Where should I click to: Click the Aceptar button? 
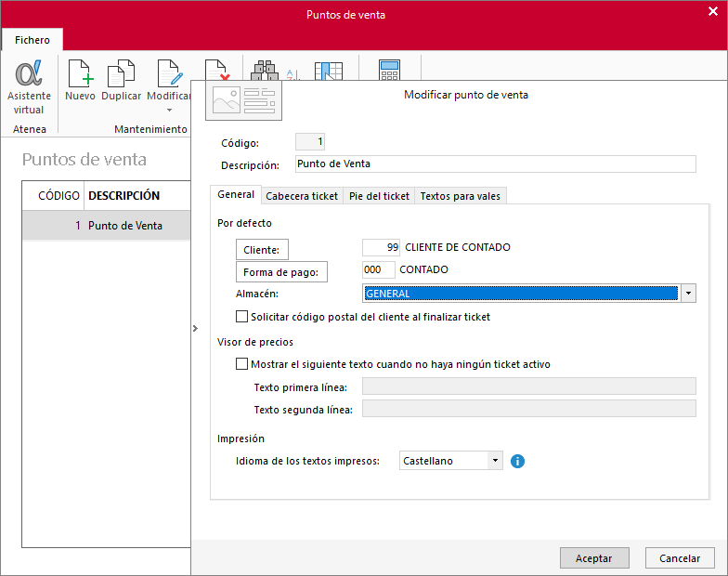pos(594,557)
